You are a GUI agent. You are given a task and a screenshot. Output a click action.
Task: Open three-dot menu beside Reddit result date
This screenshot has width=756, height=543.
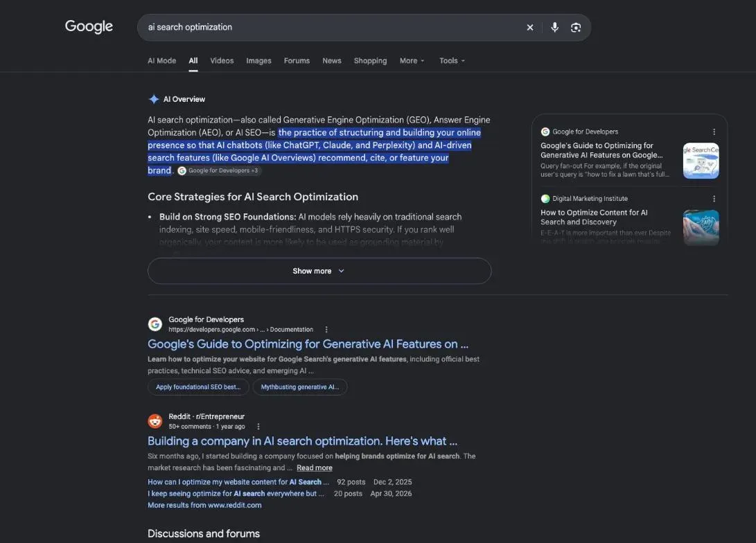pos(258,427)
